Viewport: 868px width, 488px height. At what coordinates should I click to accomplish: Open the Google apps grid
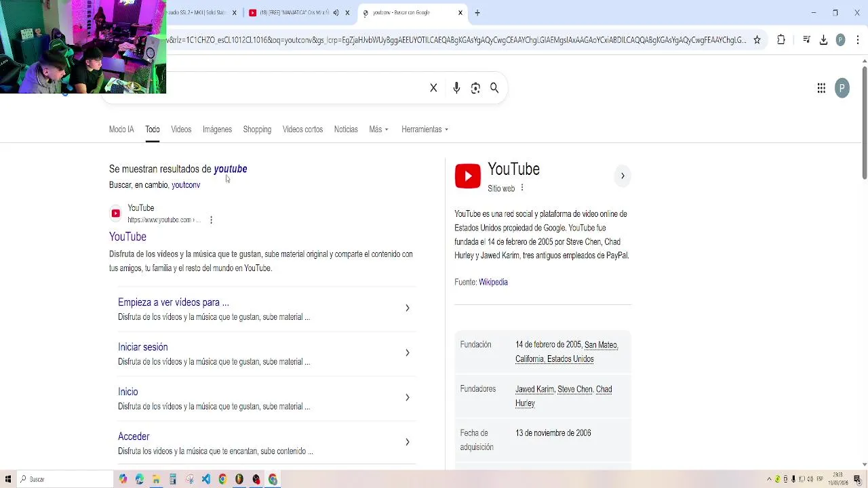[x=821, y=88]
